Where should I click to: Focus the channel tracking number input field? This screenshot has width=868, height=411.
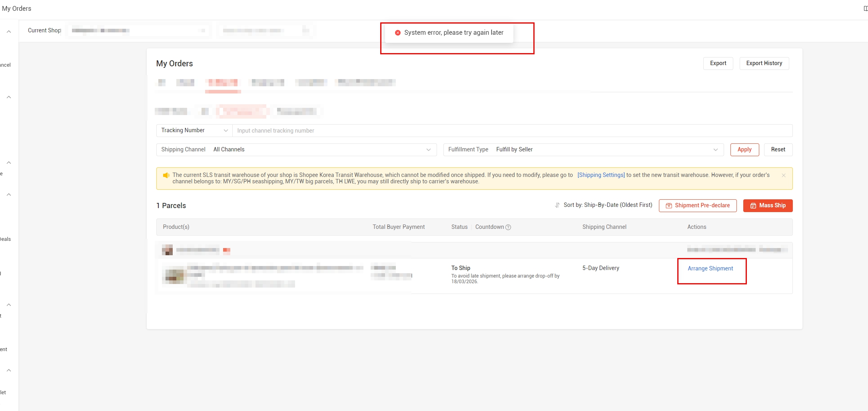tap(512, 131)
